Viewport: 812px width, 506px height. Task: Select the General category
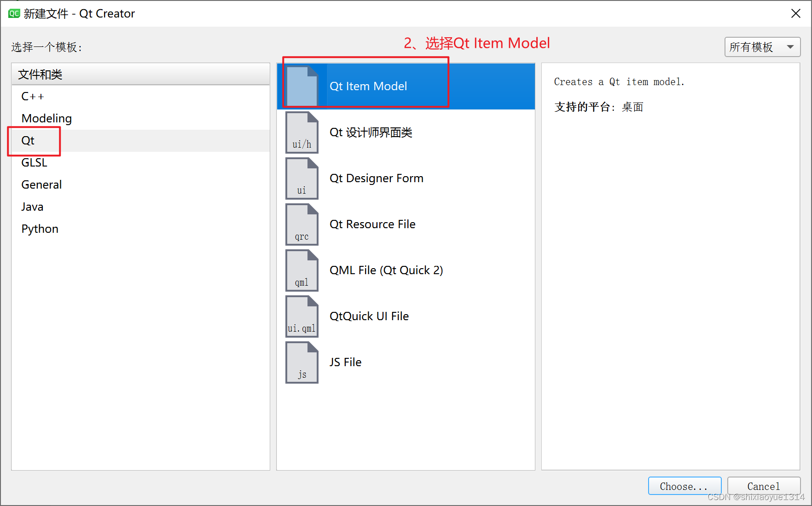(41, 184)
